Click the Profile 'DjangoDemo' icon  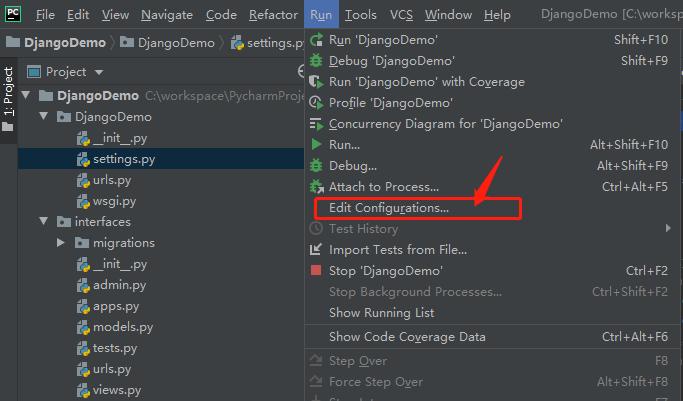click(316, 103)
